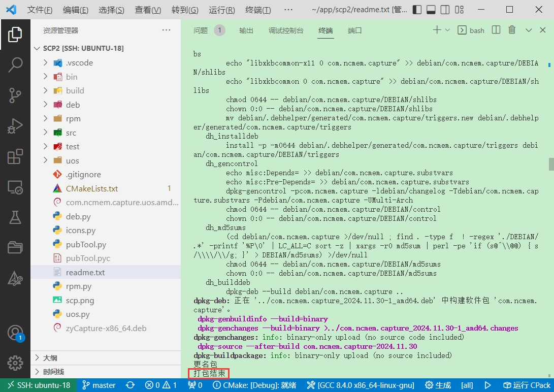Open the CMake tools sidebar view
Screen dimensions: 554x392
coord(15,278)
